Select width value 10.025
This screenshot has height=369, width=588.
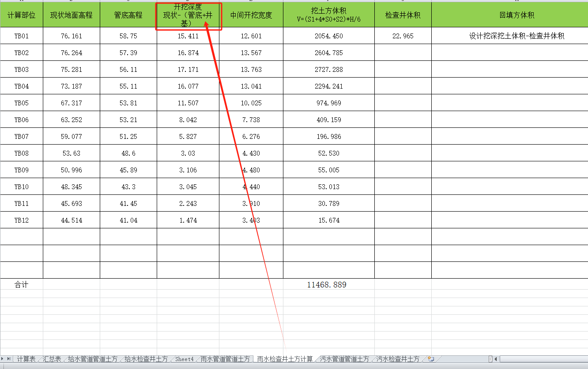tap(251, 103)
